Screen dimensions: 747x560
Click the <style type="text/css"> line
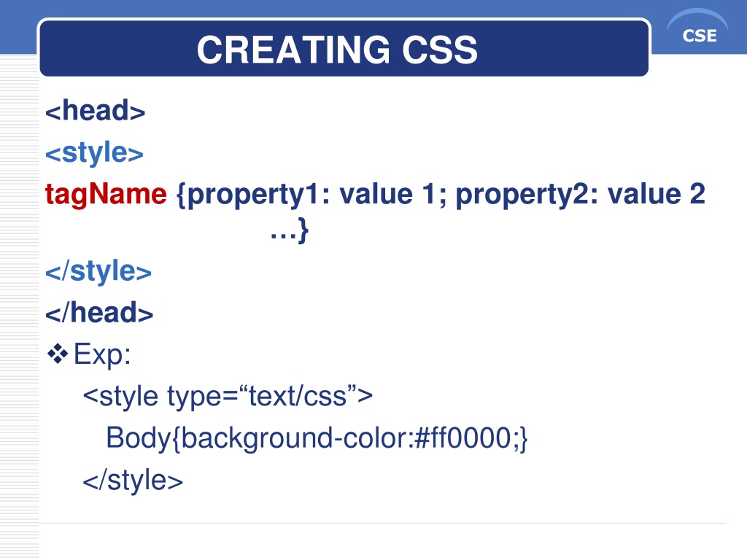pyautogui.click(x=228, y=396)
